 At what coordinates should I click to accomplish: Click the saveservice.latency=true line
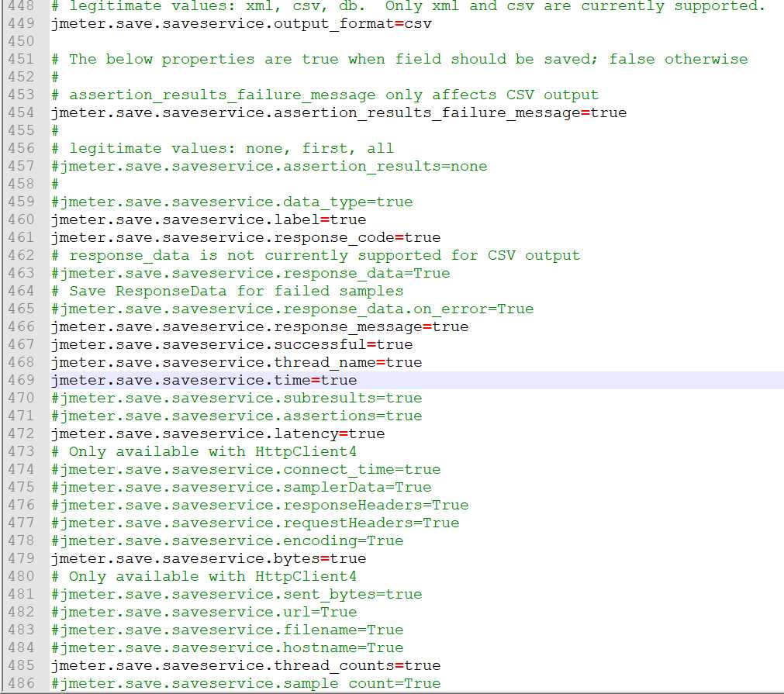click(218, 433)
